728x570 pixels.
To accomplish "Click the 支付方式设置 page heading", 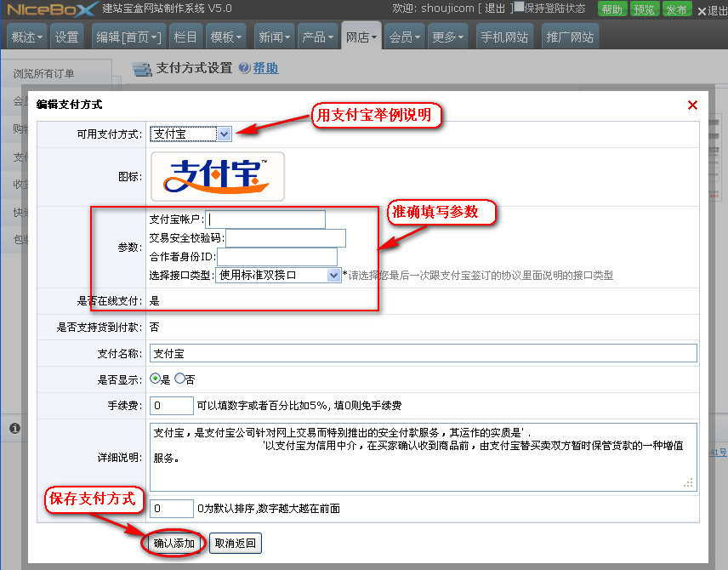I will (x=194, y=68).
